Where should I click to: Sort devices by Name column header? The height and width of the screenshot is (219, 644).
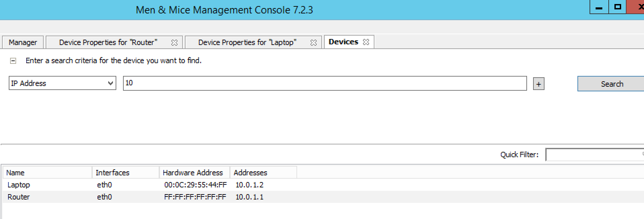pyautogui.click(x=47, y=173)
